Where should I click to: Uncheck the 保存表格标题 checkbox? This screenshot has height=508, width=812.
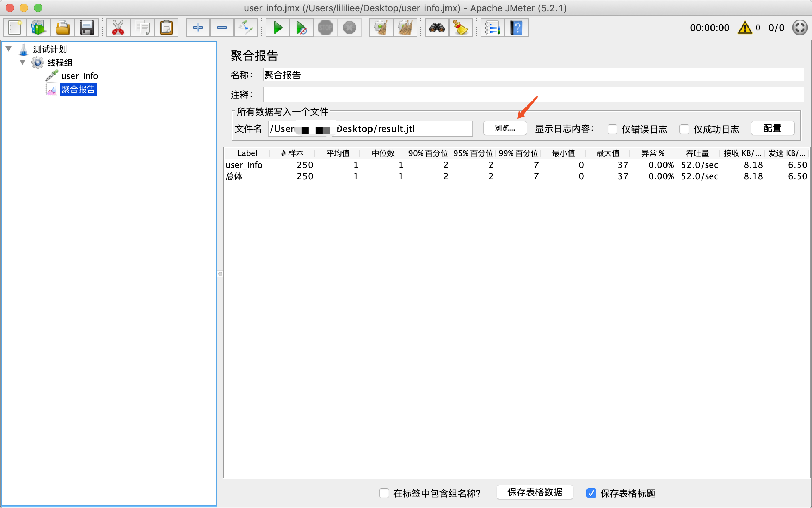coord(591,493)
